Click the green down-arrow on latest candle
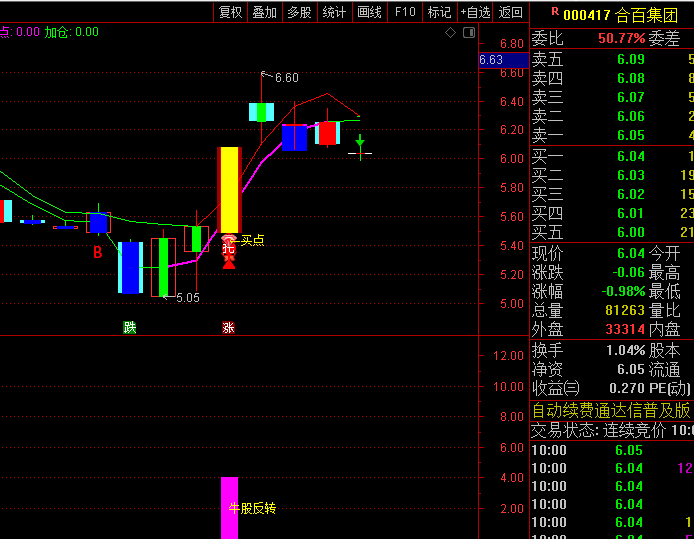694x539 pixels. tap(360, 141)
